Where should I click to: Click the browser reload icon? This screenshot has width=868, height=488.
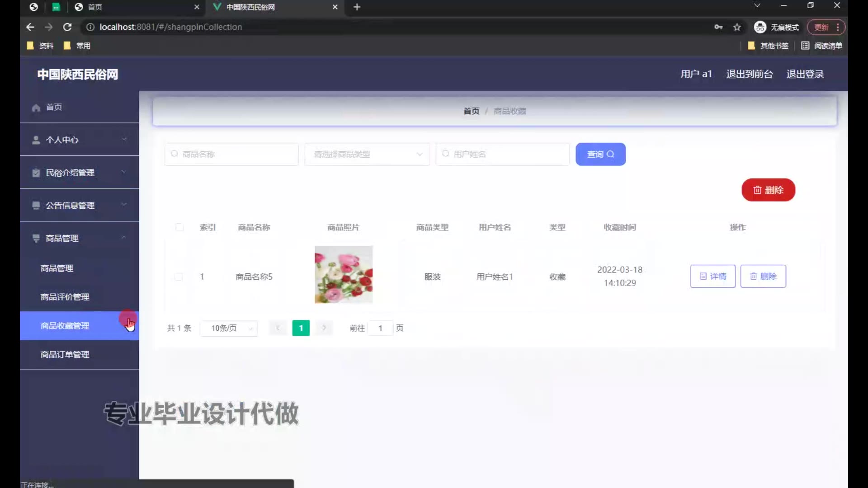point(67,27)
